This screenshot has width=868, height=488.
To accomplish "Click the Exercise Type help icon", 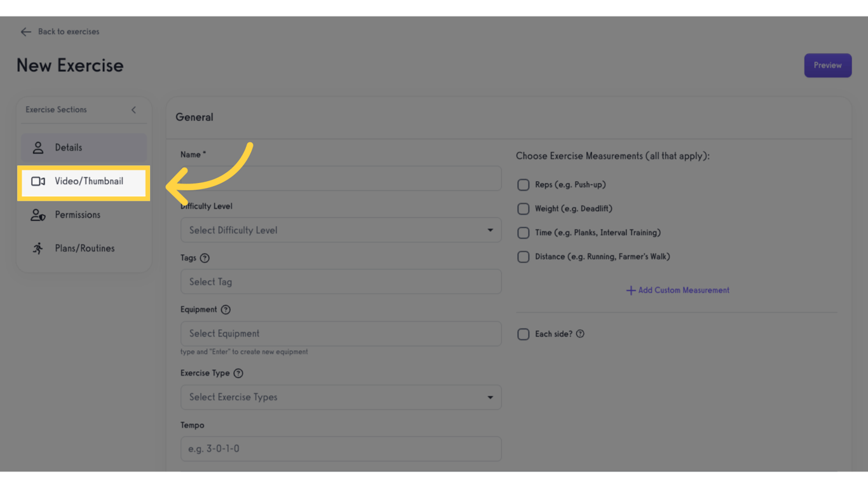I will [x=238, y=373].
